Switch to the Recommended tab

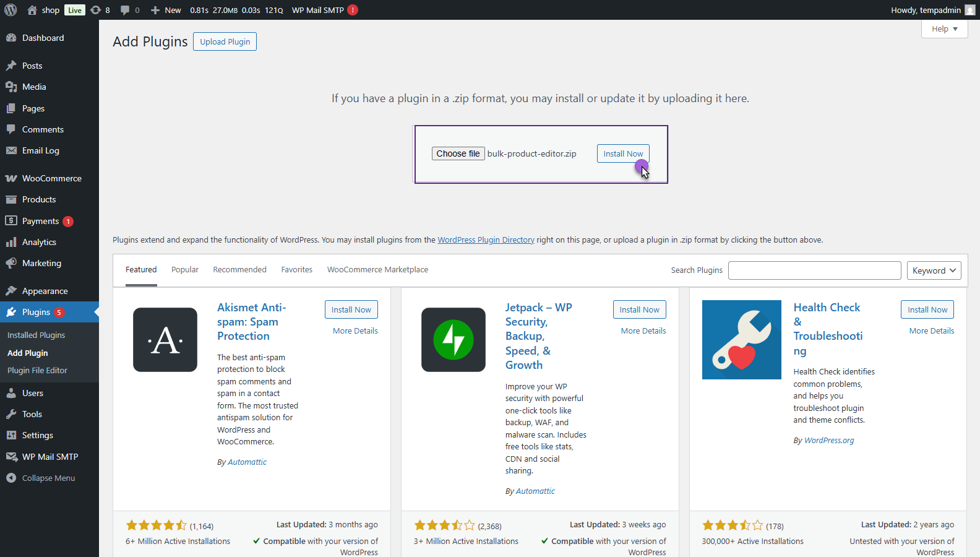tap(240, 270)
